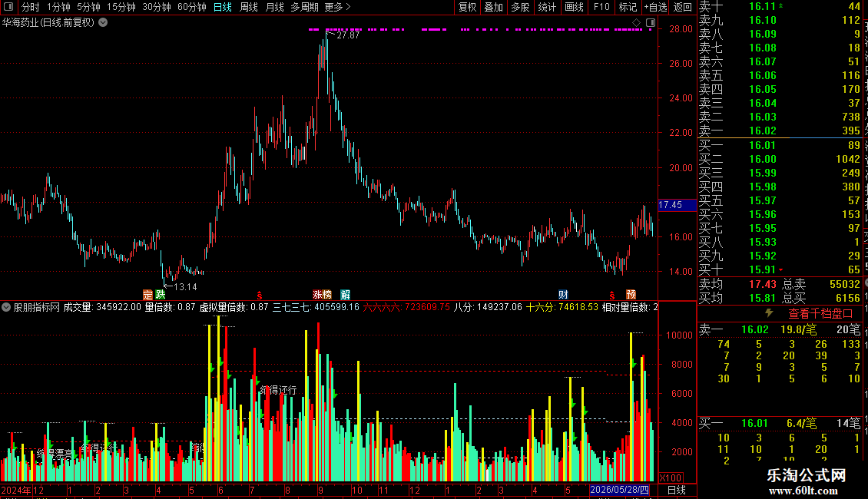
Task: Click the 日线 label in timeline corner
Action: 677,490
